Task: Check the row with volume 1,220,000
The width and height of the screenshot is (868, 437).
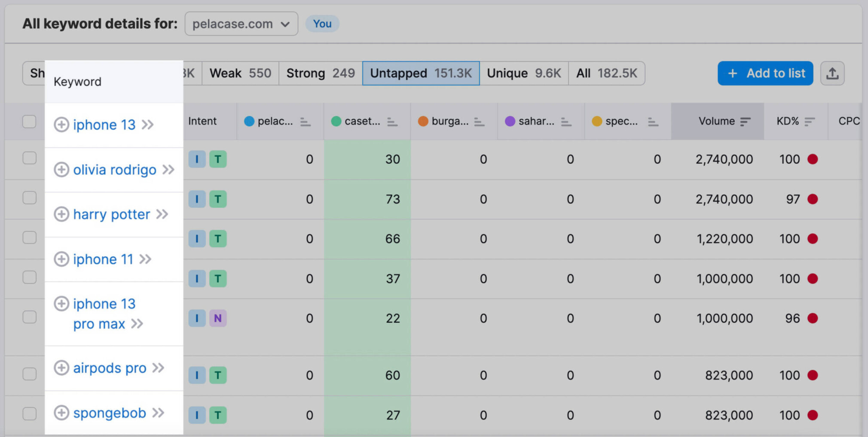Action: click(29, 237)
